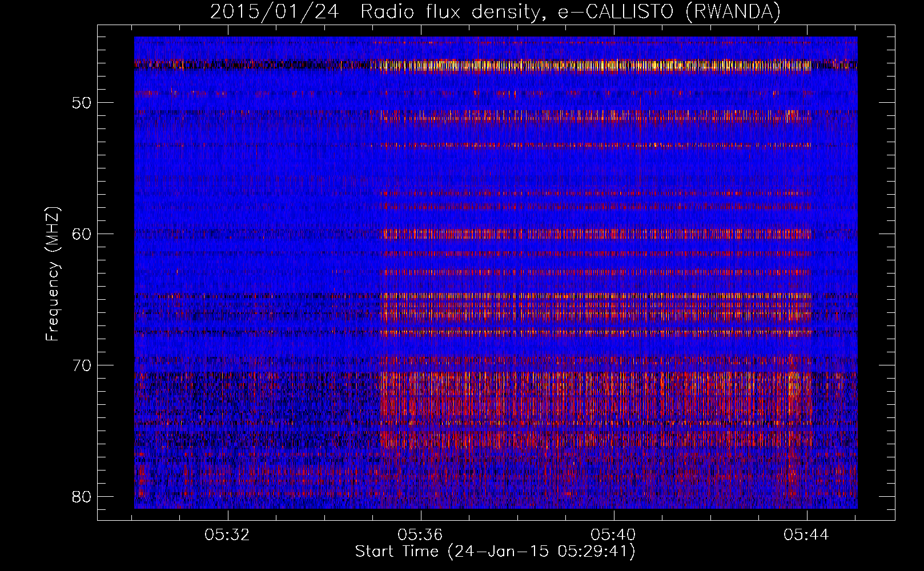Click the 05:40 time tick label
Screen dimensions: 924x571
[x=614, y=535]
